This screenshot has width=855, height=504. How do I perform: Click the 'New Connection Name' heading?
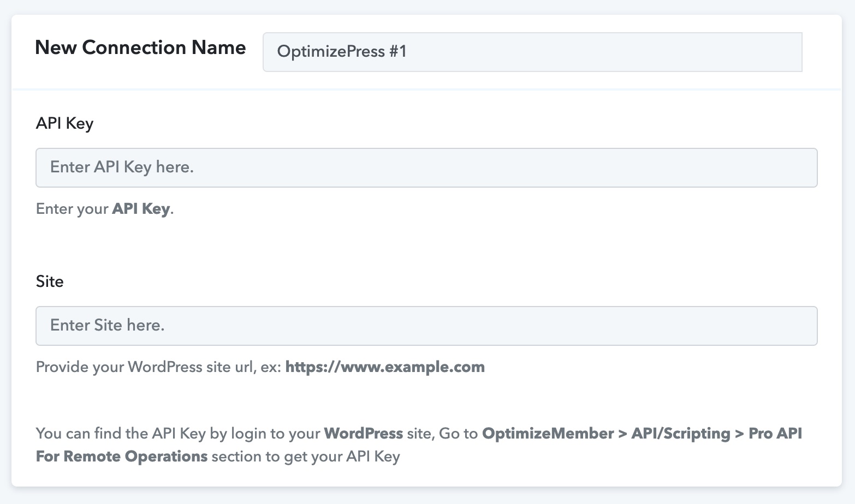tap(140, 47)
